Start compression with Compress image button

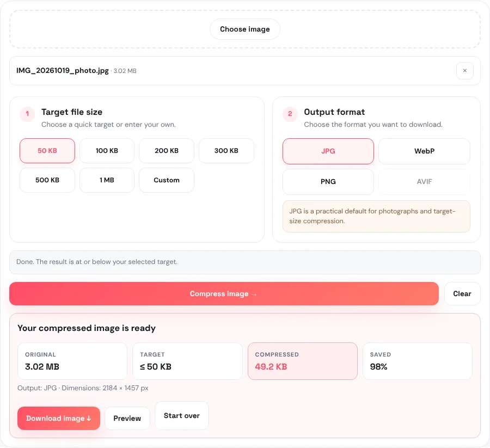click(224, 293)
